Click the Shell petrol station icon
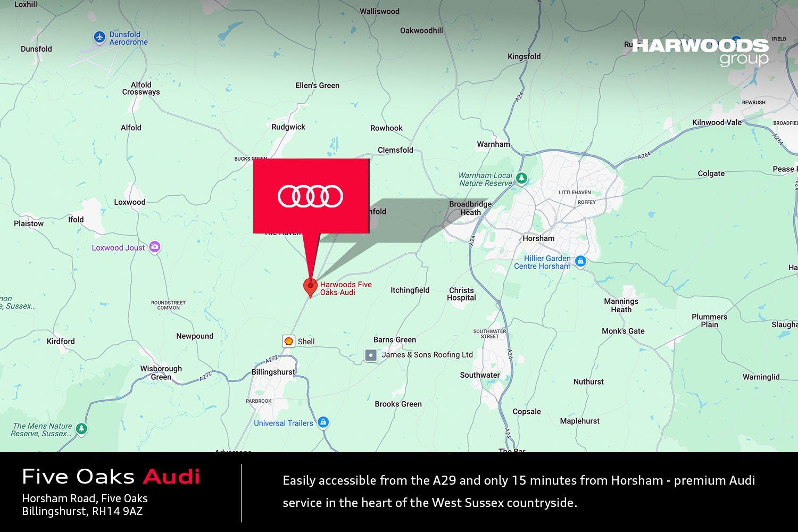Screen dimensions: 798x532 (x=288, y=342)
